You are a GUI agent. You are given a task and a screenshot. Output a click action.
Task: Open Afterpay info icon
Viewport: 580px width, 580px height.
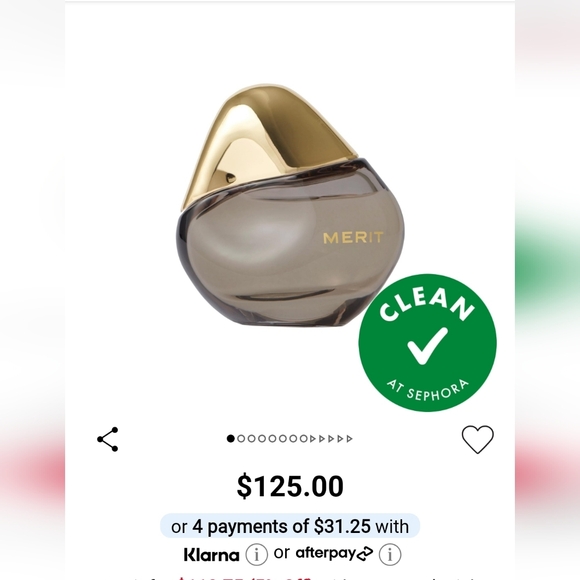(390, 554)
